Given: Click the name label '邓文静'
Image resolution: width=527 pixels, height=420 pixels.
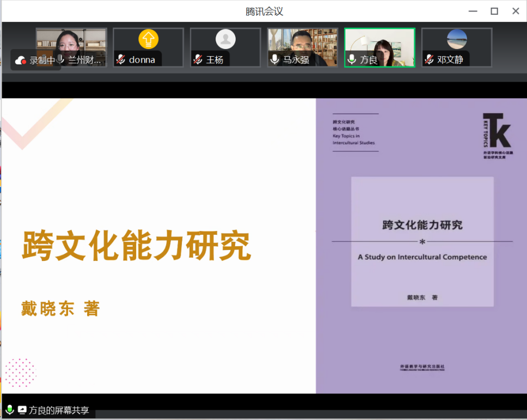Looking at the screenshot, I should (x=450, y=60).
